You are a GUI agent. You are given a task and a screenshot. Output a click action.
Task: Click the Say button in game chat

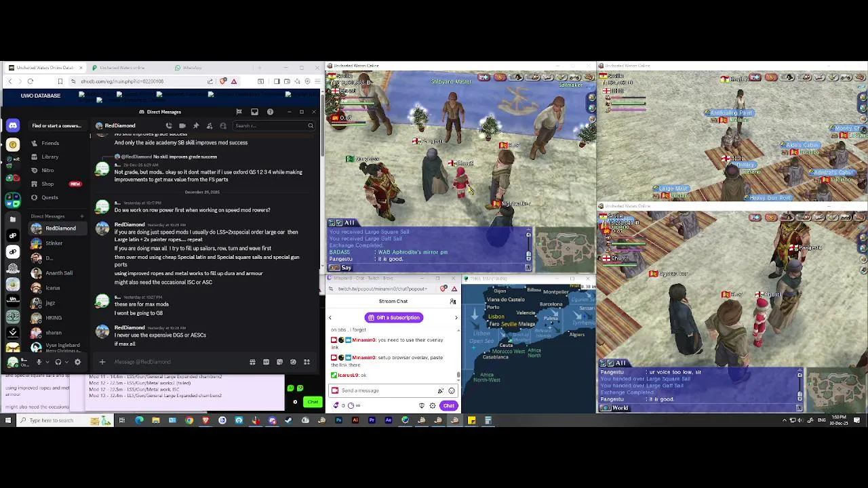[x=342, y=268]
